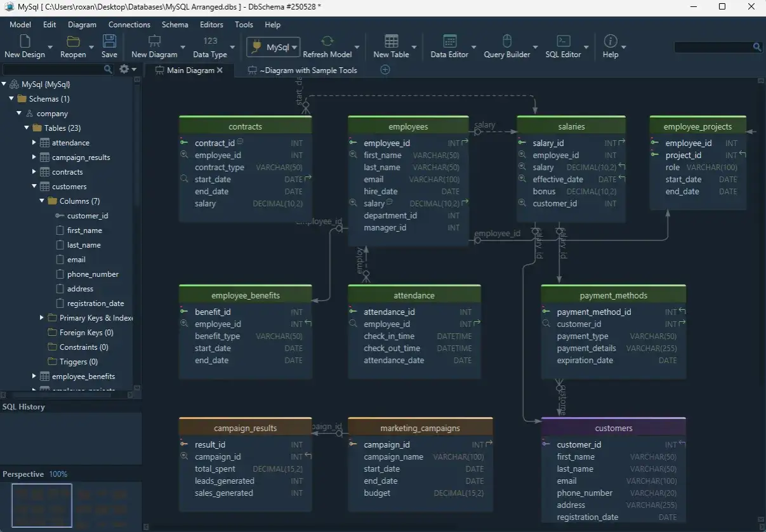The height and width of the screenshot is (532, 766).
Task: Close the Main Diagram tab
Action: pos(220,70)
